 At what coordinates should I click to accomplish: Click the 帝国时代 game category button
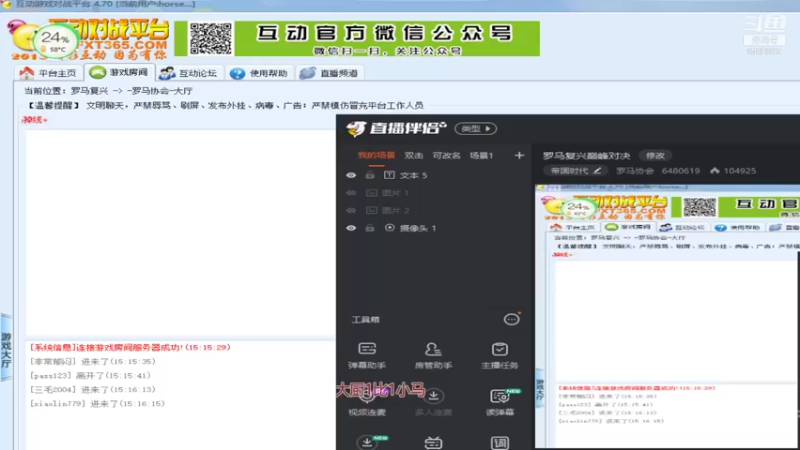pyautogui.click(x=576, y=171)
